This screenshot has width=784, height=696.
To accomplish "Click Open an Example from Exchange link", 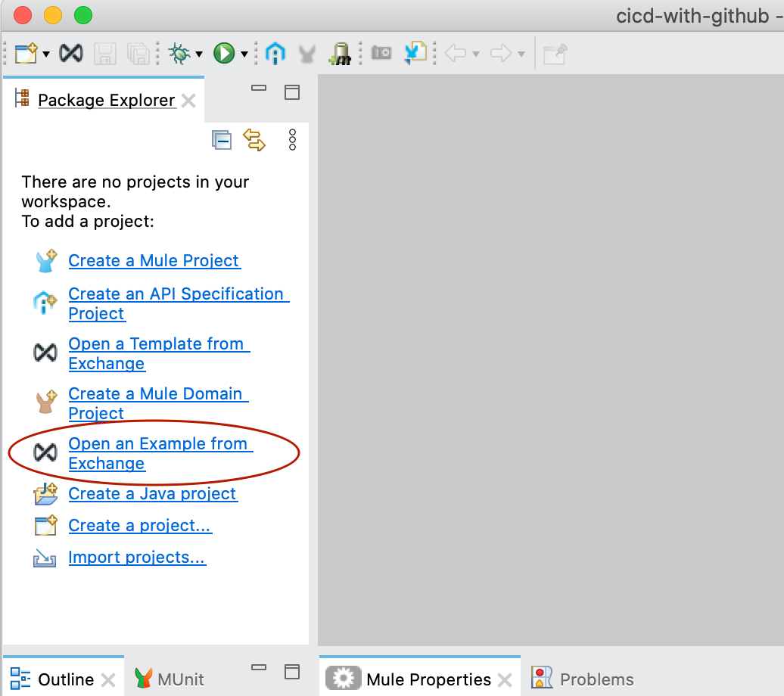I will click(x=157, y=444).
